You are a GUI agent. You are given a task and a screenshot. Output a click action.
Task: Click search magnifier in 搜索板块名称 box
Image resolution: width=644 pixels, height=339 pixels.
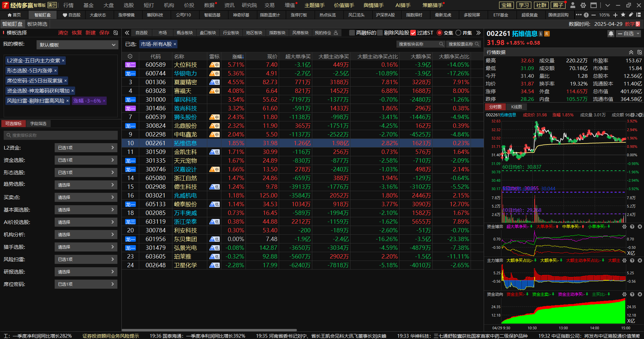pyautogui.click(x=441, y=44)
